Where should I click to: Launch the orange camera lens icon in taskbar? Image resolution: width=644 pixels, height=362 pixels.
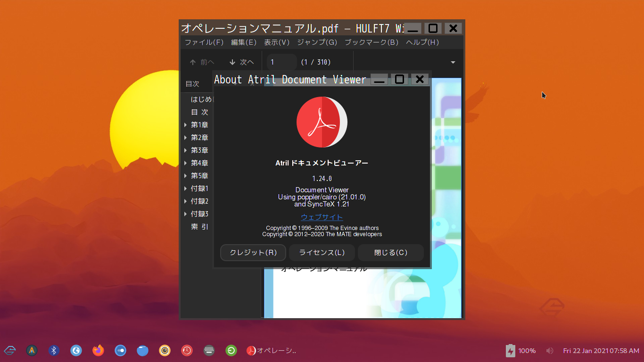coord(165,350)
